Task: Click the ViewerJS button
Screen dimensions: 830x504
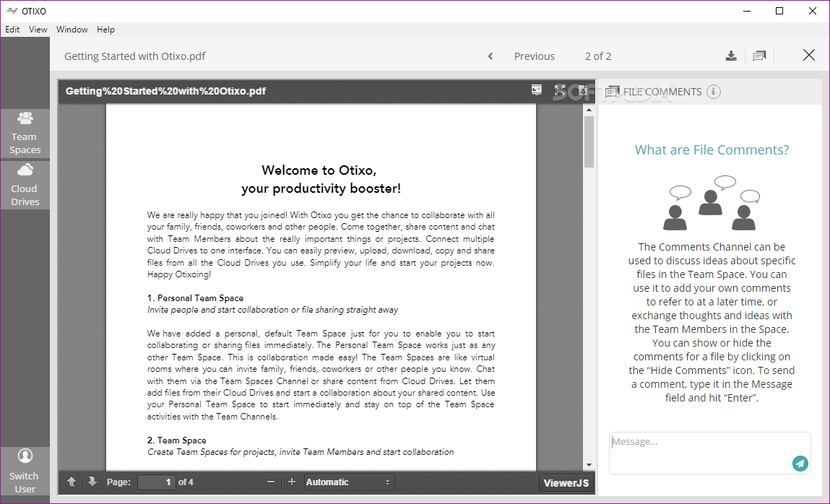Action: [566, 483]
